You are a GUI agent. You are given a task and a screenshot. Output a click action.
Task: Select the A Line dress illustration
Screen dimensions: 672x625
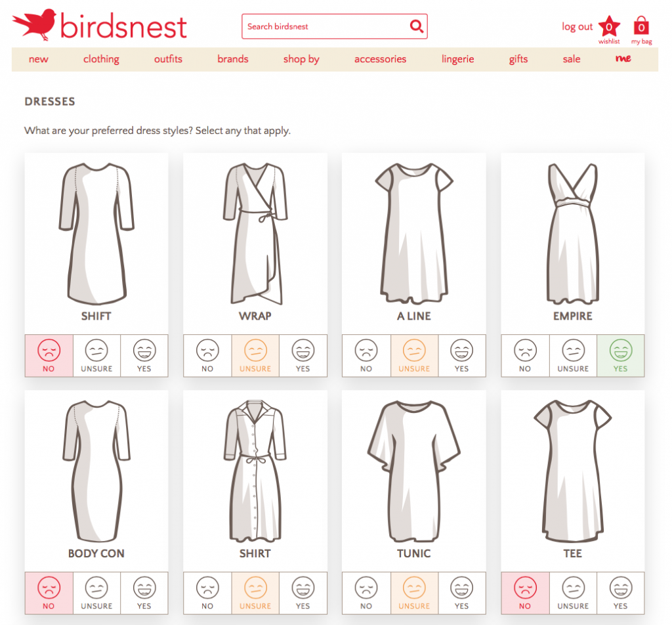click(414, 234)
